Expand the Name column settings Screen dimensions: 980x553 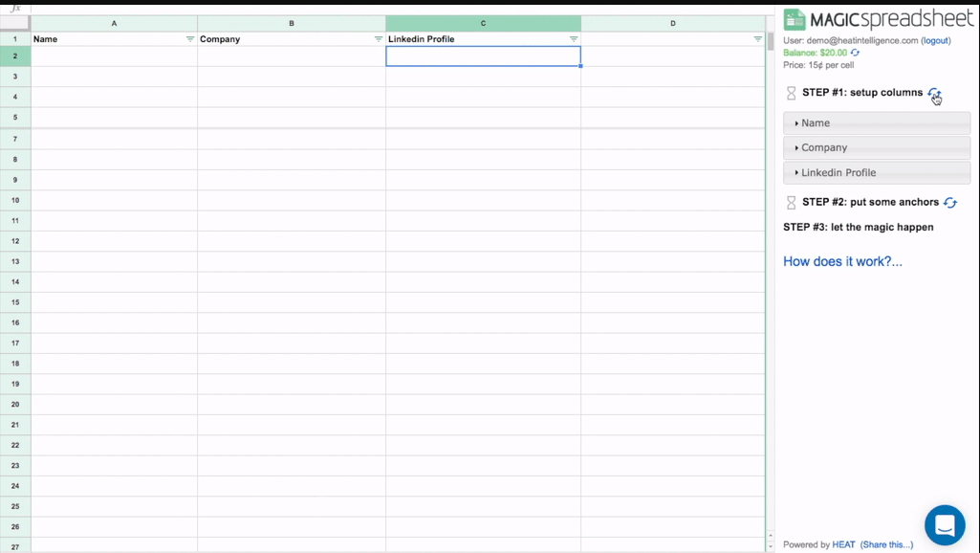876,123
